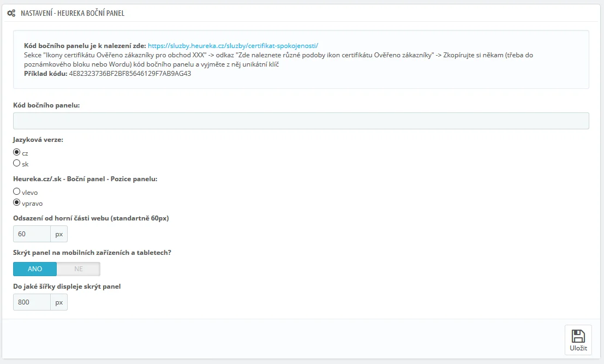This screenshot has height=364, width=604.
Task: Click the Nastavení - Heureka boční panel heading
Action: (73, 13)
